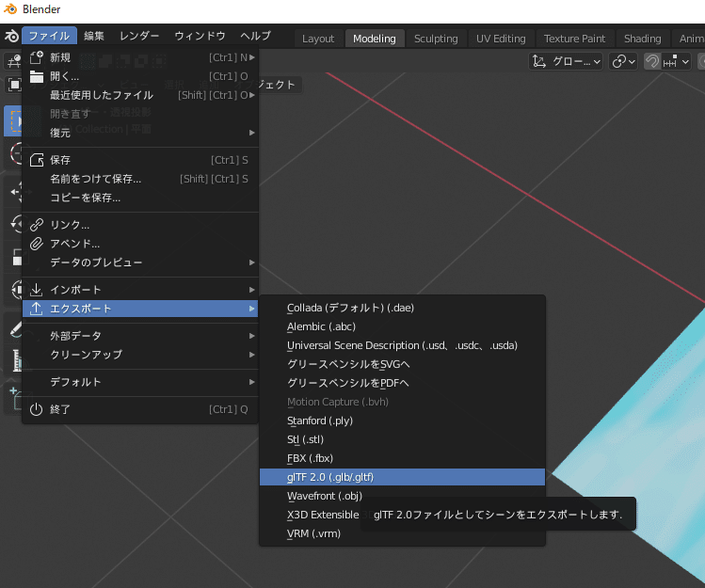
Task: Export as glTF 2.0 (.glb/.gltf)
Action: click(x=403, y=477)
